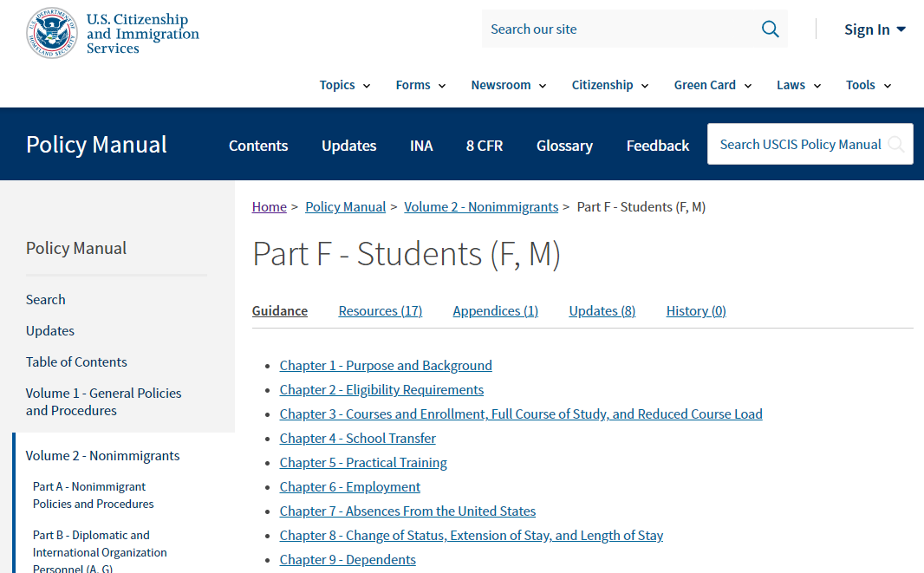
Task: Expand the Forms menu
Action: pos(420,85)
